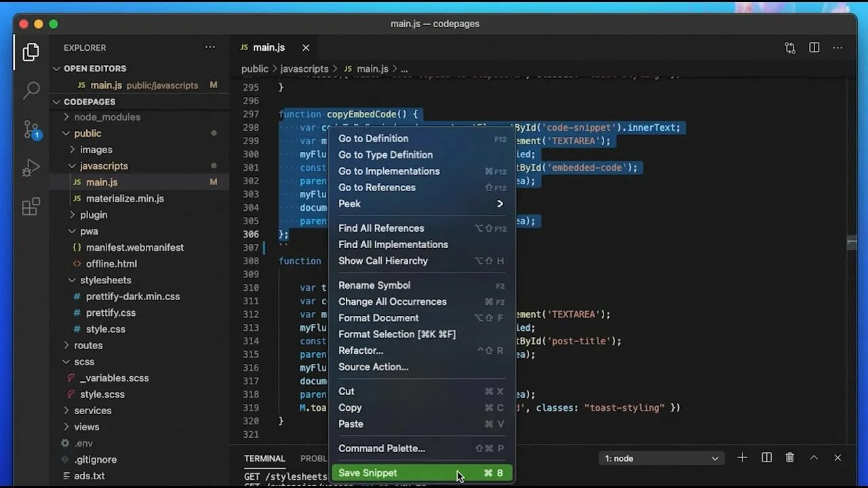Open main.js in the file tree
The height and width of the screenshot is (488, 868).
click(102, 182)
